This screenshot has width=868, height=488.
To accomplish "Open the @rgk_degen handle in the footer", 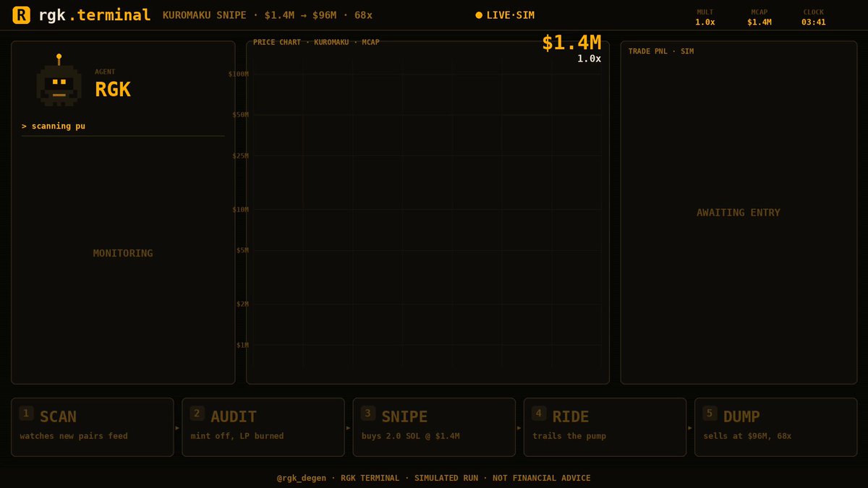I will click(302, 478).
